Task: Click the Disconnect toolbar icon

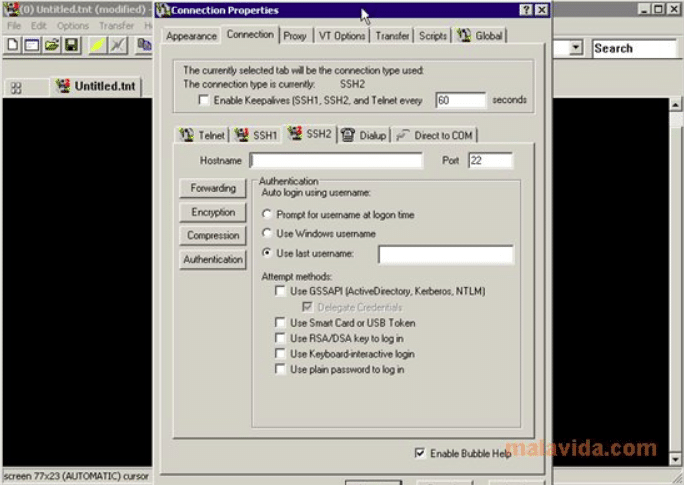Action: point(118,44)
